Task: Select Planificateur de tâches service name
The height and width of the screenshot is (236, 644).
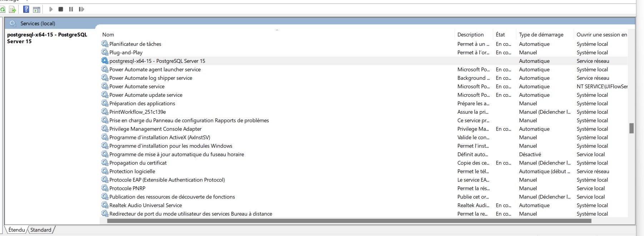Action: click(135, 44)
